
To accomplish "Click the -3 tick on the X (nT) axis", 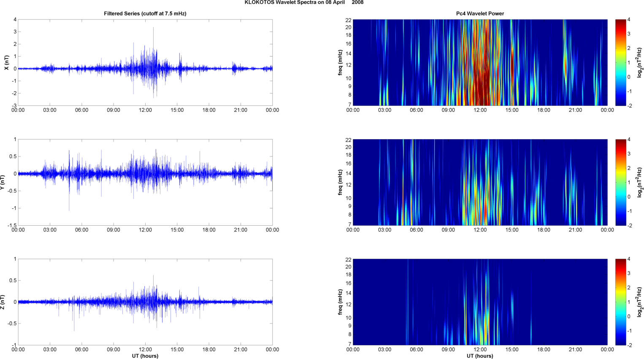I will [14, 105].
